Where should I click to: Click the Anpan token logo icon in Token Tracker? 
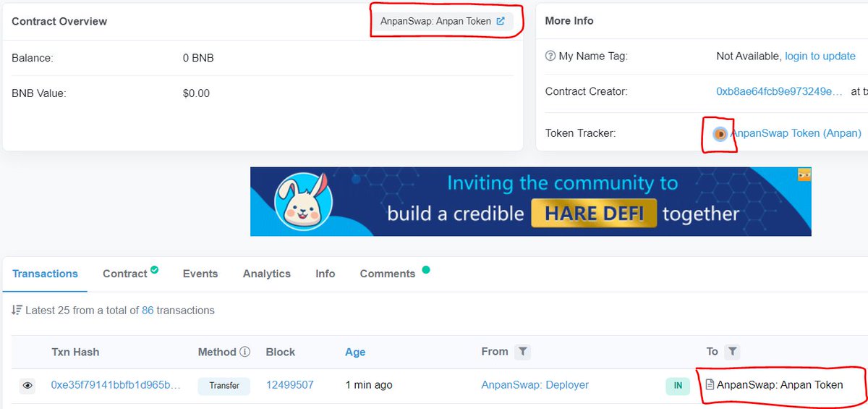[x=720, y=134]
